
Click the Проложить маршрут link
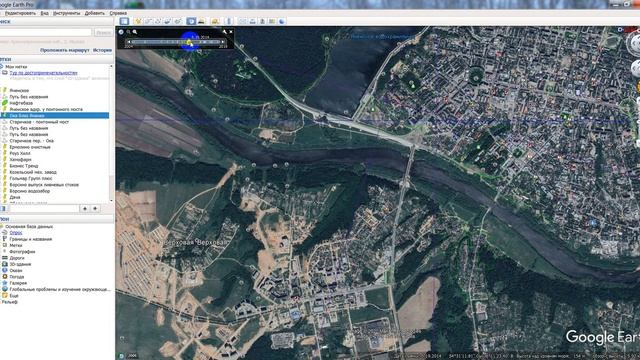pyautogui.click(x=64, y=50)
